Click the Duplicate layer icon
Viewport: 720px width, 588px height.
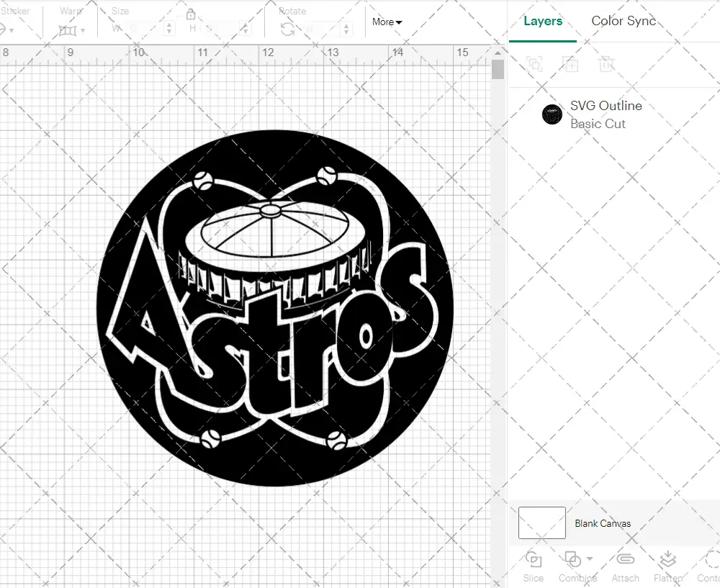[x=570, y=64]
